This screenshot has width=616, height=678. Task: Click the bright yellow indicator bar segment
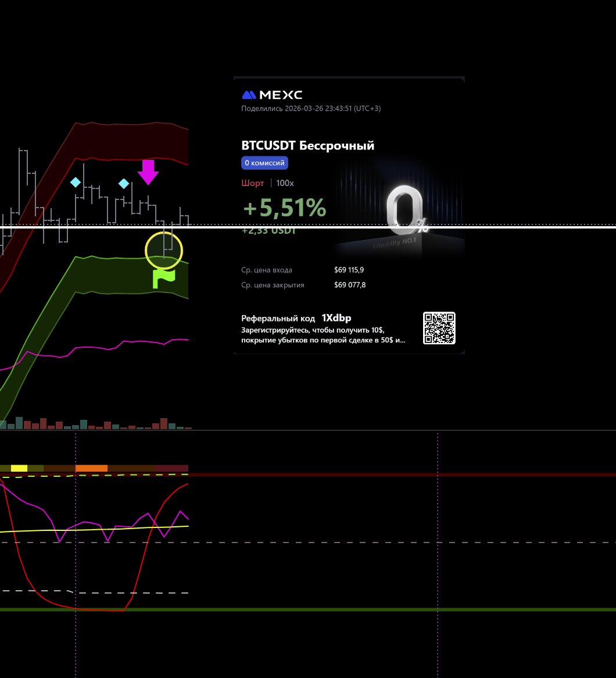click(x=19, y=468)
